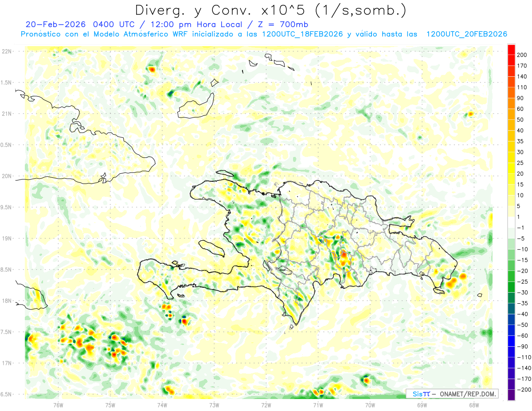Click the 1.5N latitude axis label
Image resolution: width=532 pixels, height=411 pixels.
click(7, 82)
